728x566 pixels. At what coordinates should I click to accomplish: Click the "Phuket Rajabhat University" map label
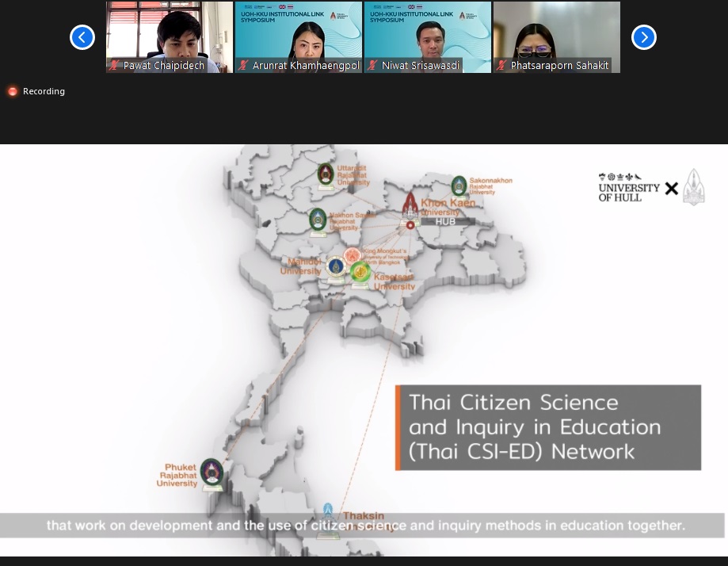(x=177, y=475)
